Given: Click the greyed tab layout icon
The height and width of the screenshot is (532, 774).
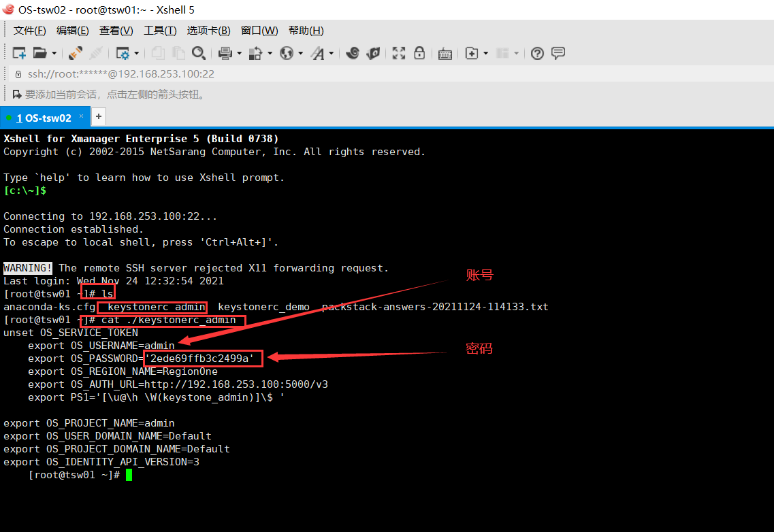Looking at the screenshot, I should click(x=502, y=53).
